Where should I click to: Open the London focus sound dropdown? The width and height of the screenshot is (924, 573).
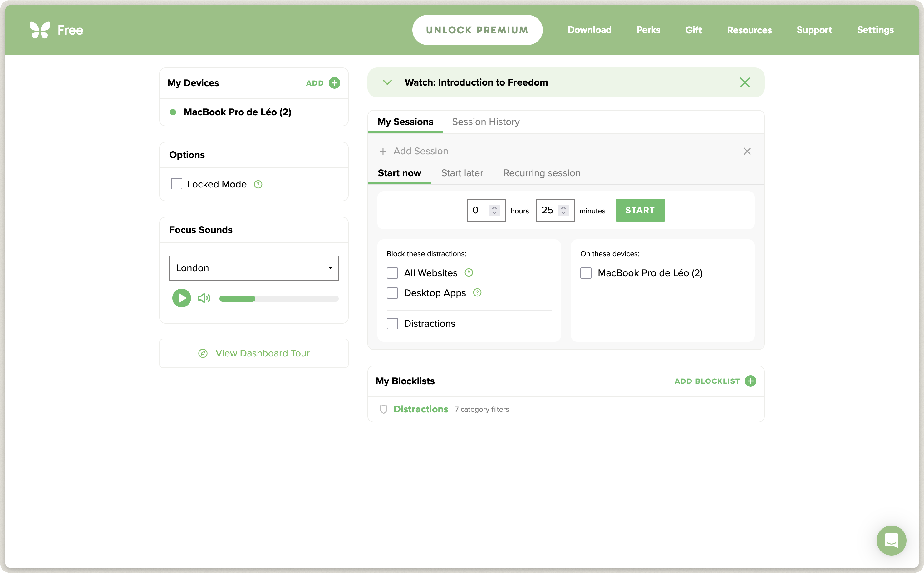253,268
